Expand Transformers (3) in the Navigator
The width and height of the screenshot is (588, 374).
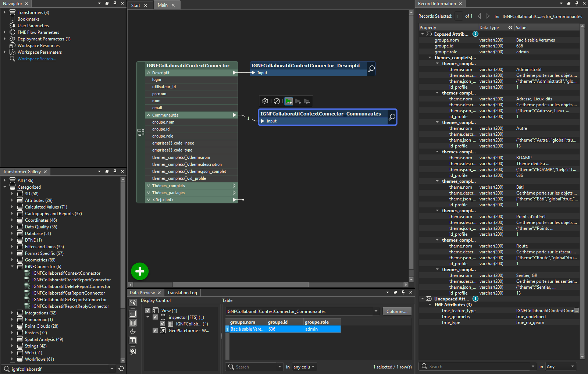pos(4,12)
